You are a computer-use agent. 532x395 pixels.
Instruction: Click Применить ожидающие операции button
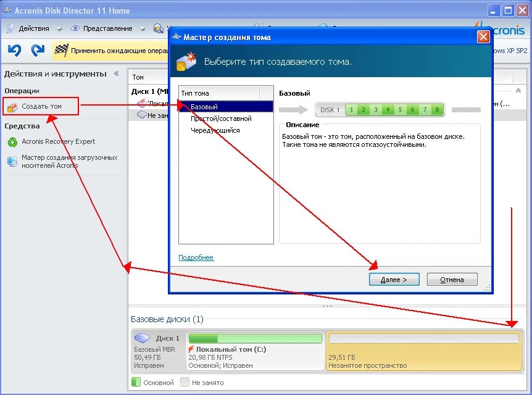110,51
